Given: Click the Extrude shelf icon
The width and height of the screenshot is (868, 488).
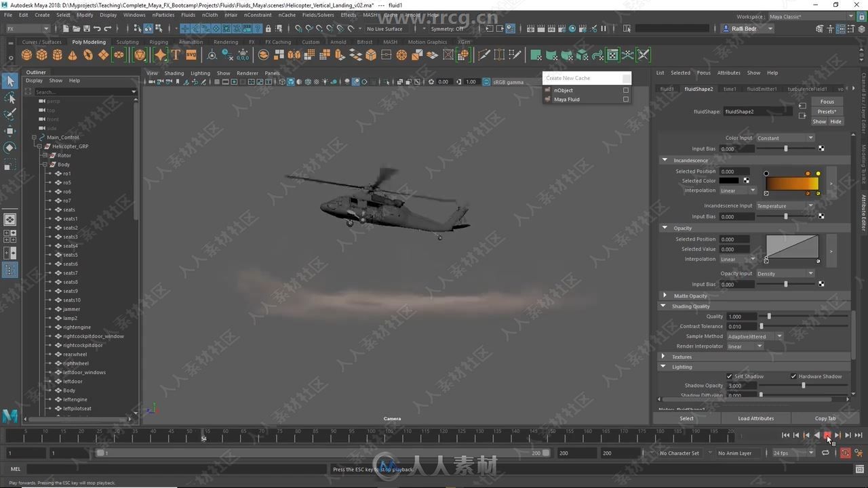Looking at the screenshot, I should [x=340, y=55].
